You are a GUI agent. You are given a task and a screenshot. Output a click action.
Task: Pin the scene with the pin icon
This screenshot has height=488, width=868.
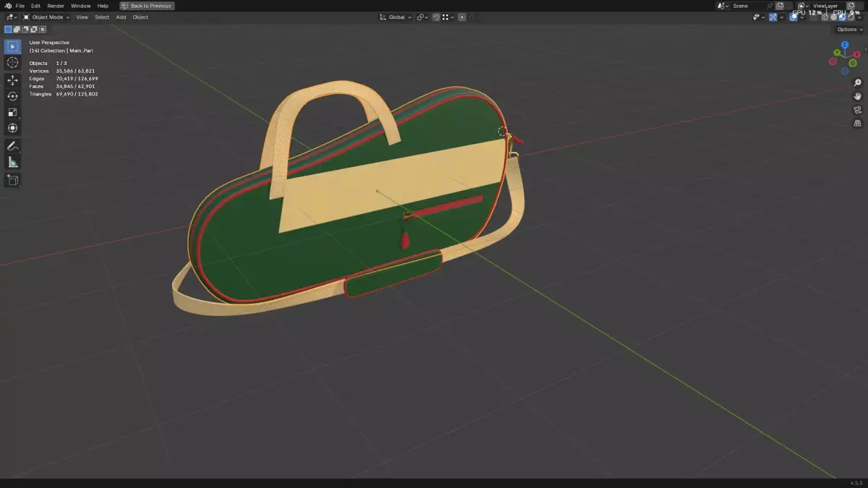click(770, 6)
